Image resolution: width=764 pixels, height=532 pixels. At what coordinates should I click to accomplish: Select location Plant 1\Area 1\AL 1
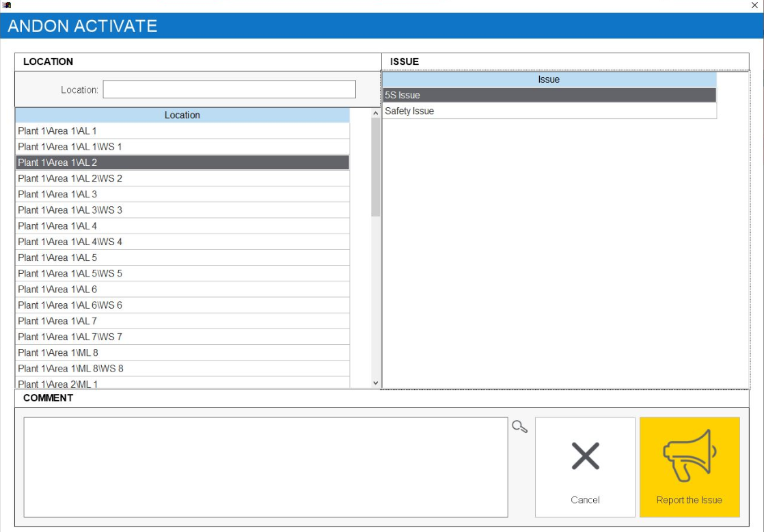(182, 131)
